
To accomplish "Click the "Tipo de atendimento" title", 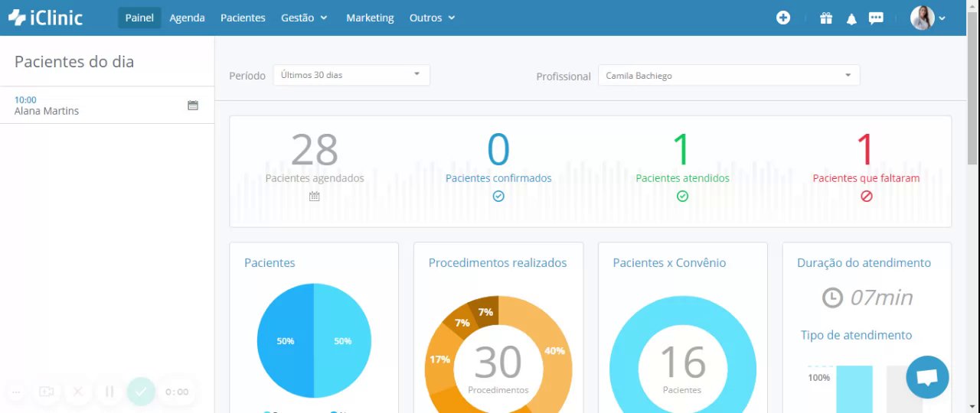I will (856, 335).
